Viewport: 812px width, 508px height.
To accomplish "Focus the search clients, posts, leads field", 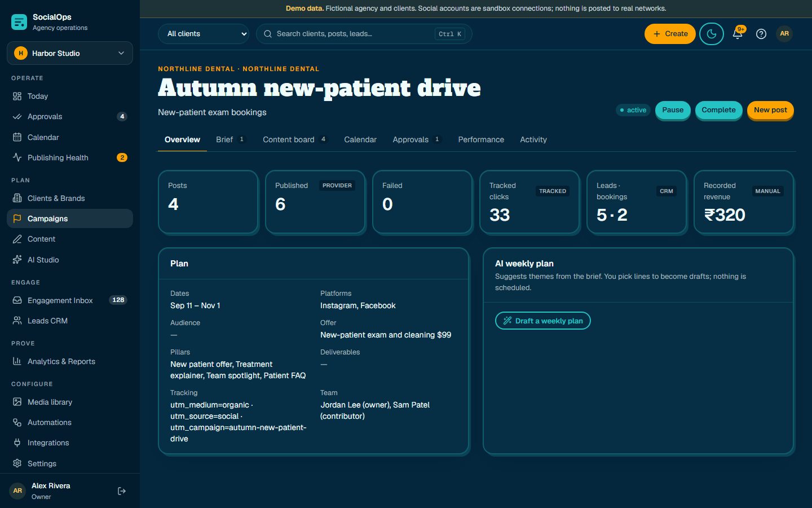I will click(364, 34).
